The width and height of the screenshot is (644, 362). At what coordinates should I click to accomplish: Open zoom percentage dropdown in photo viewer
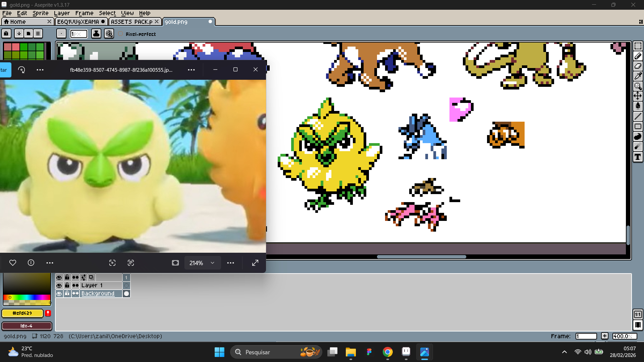[x=212, y=263]
